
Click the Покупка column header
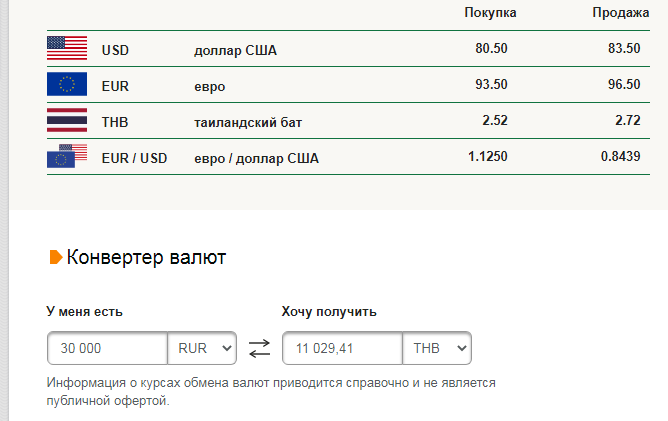[490, 12]
